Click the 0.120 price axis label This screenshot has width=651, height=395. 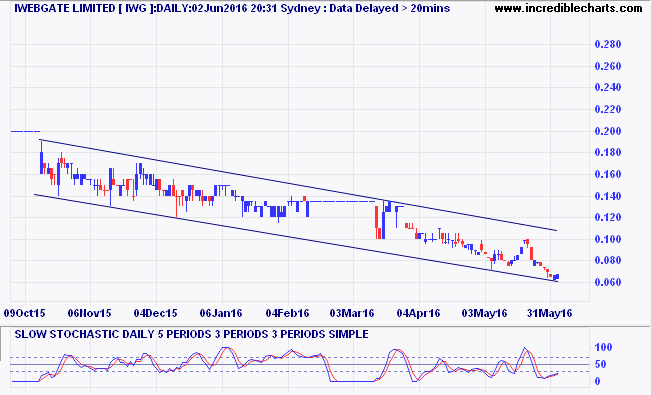click(x=608, y=217)
